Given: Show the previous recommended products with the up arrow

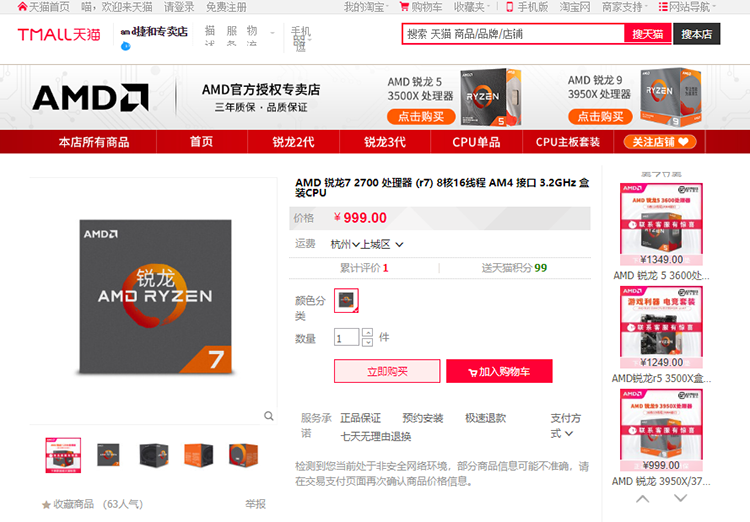Looking at the screenshot, I should 643,499.
